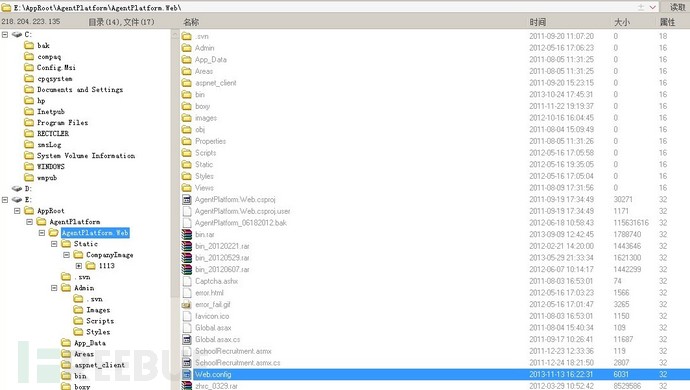This screenshot has height=390, width=690.
Task: Select aspnet_client folder in the tree
Action: (x=99, y=365)
